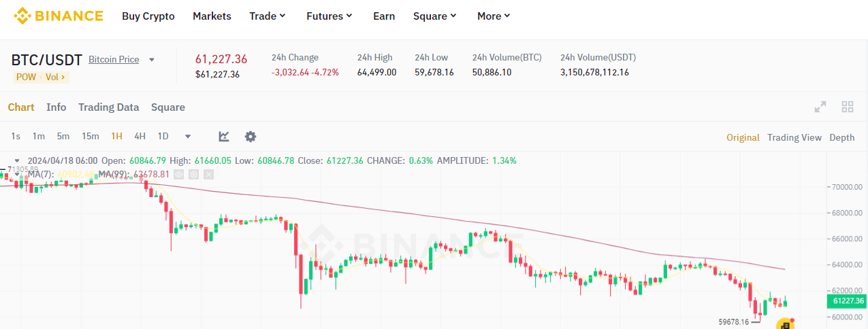
Task: Switch the chart to Depth mode
Action: 841,137
